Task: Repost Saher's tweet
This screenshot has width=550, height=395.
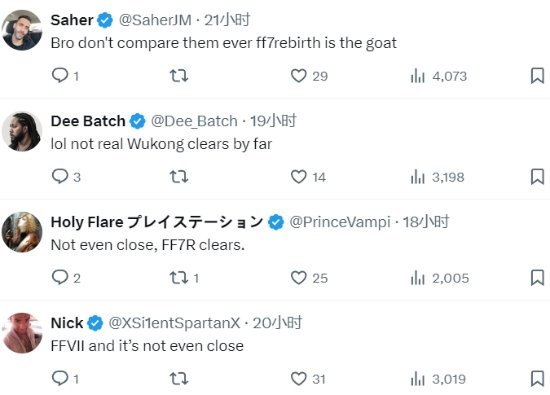Action: [x=179, y=75]
